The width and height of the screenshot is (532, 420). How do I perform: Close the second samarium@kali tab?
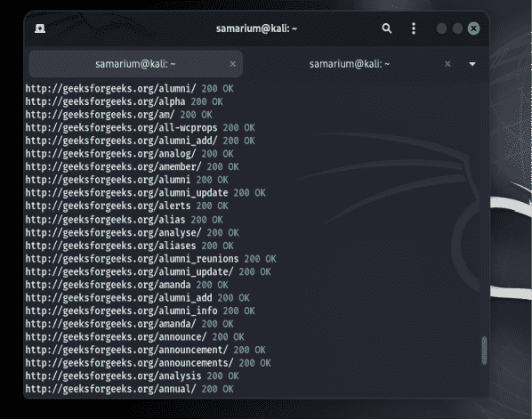coord(447,64)
